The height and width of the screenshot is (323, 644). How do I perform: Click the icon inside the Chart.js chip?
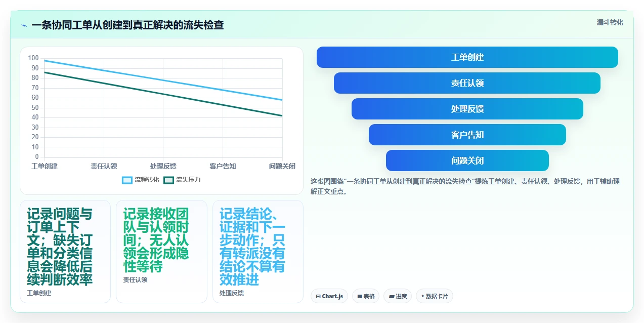click(318, 297)
